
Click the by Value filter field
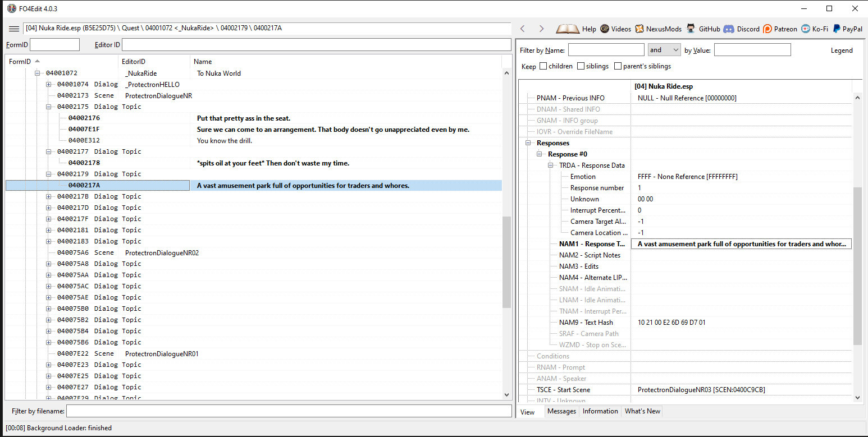click(x=752, y=50)
